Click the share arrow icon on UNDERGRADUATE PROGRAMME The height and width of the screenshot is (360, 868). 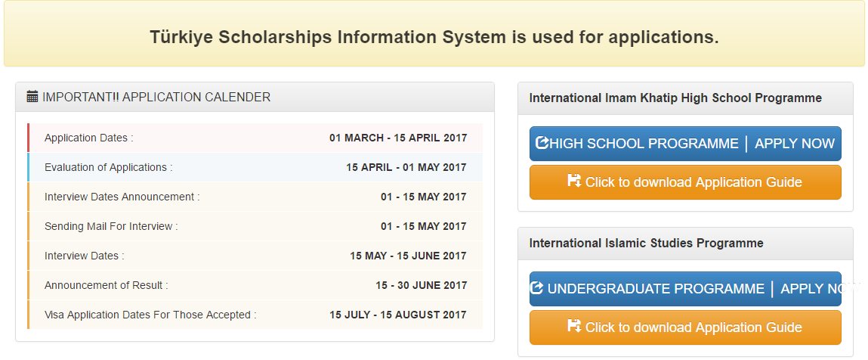pyautogui.click(x=537, y=288)
